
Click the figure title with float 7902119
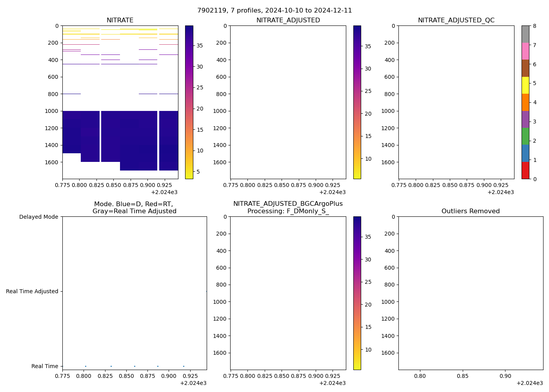tap(274, 11)
